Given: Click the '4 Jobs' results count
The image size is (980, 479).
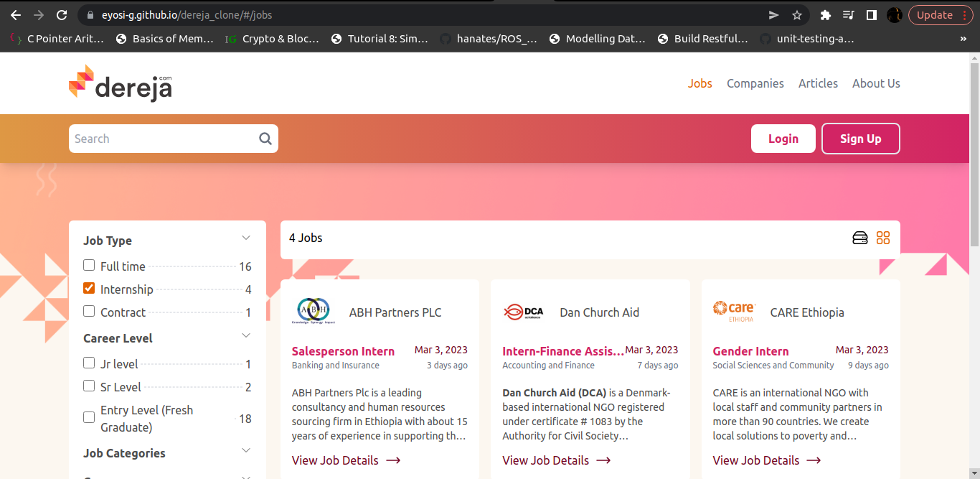Looking at the screenshot, I should click(x=306, y=238).
